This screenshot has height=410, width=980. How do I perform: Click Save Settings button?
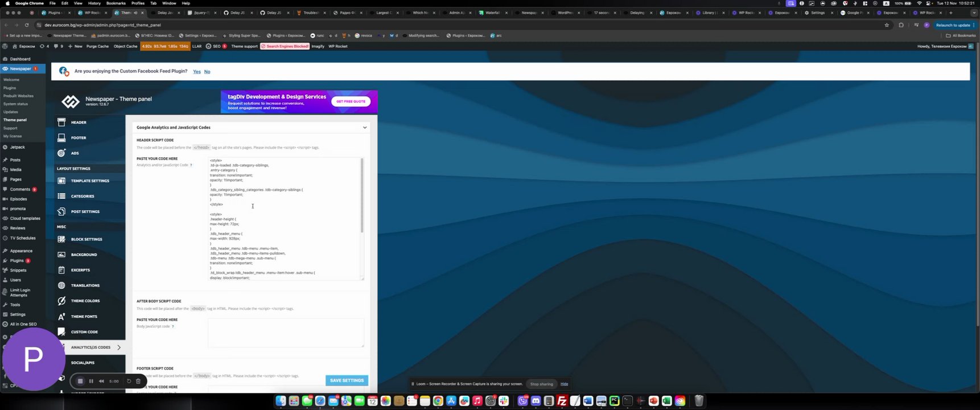click(x=347, y=380)
